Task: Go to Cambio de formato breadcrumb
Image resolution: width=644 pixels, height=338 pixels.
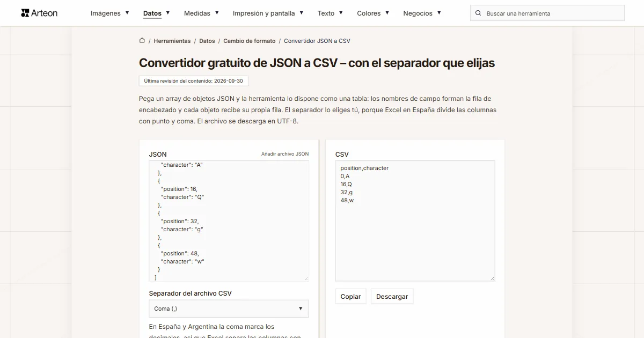Action: point(250,41)
